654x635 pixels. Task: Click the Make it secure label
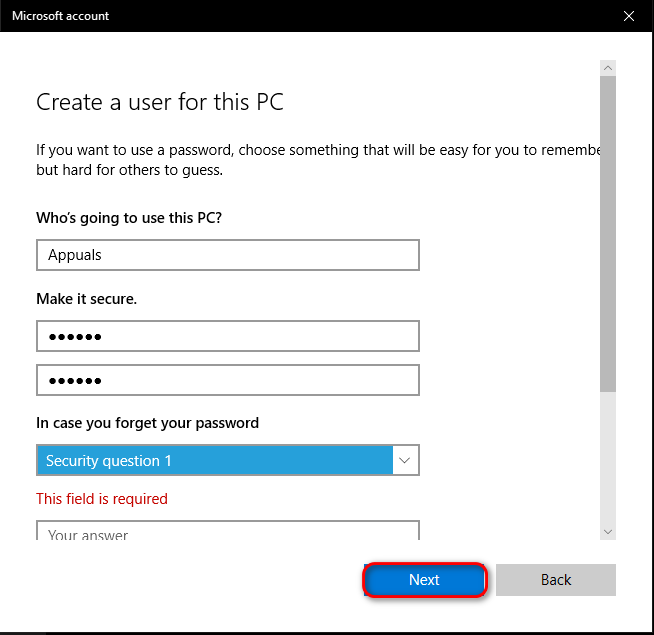(87, 299)
